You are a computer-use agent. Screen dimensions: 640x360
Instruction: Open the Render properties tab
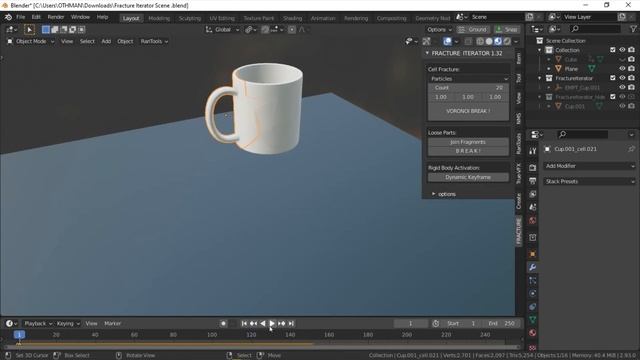(532, 167)
